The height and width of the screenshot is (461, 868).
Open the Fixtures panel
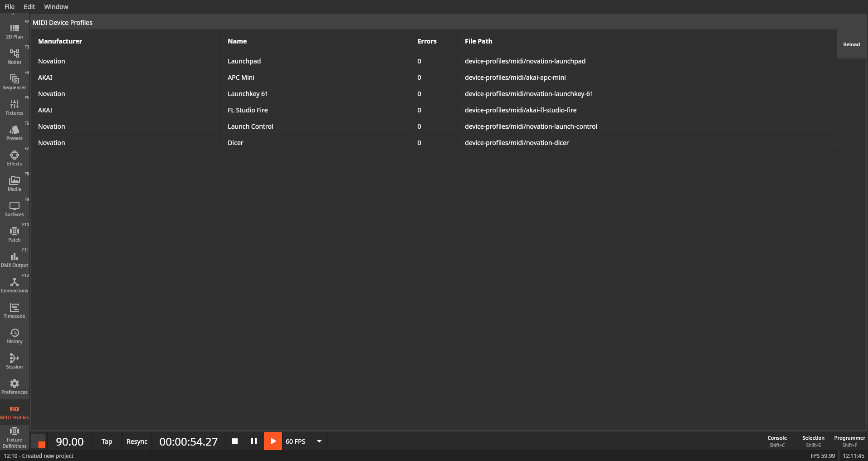(x=15, y=108)
